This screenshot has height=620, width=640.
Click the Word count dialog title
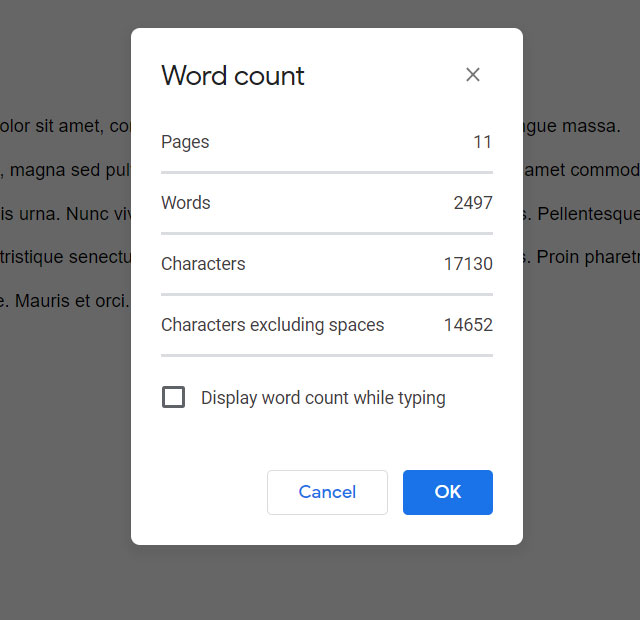pos(233,76)
